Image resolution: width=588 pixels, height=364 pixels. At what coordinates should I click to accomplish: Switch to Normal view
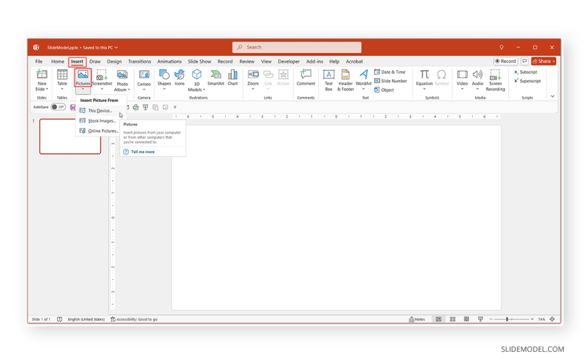click(439, 319)
